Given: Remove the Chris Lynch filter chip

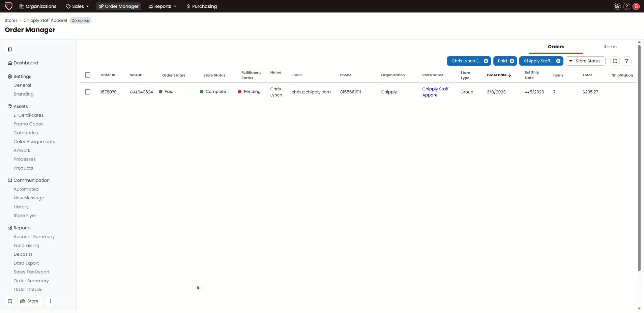Looking at the screenshot, I should [486, 61].
